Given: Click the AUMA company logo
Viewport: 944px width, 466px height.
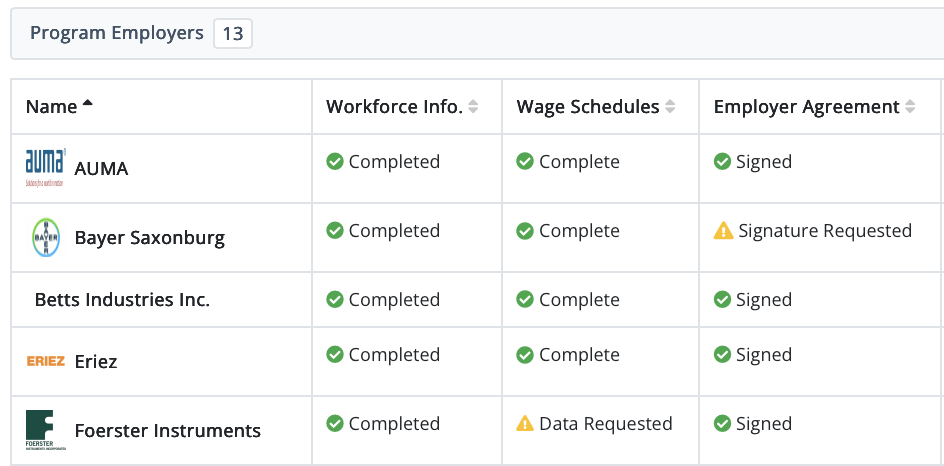Looking at the screenshot, I should [x=46, y=168].
